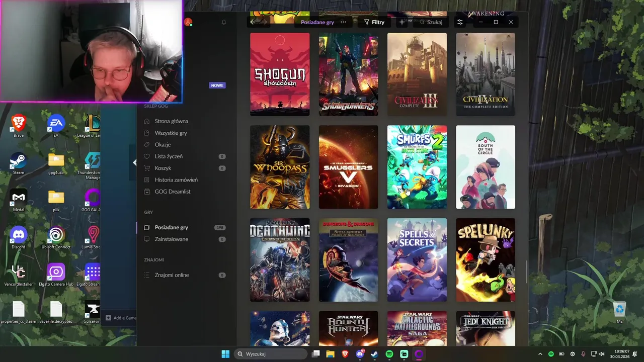Open Space Hulk Deathwing cover
This screenshot has height=362, width=644.
pyautogui.click(x=280, y=260)
